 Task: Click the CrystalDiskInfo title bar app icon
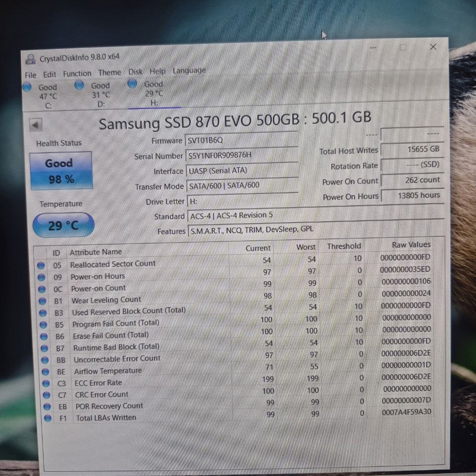pos(30,59)
